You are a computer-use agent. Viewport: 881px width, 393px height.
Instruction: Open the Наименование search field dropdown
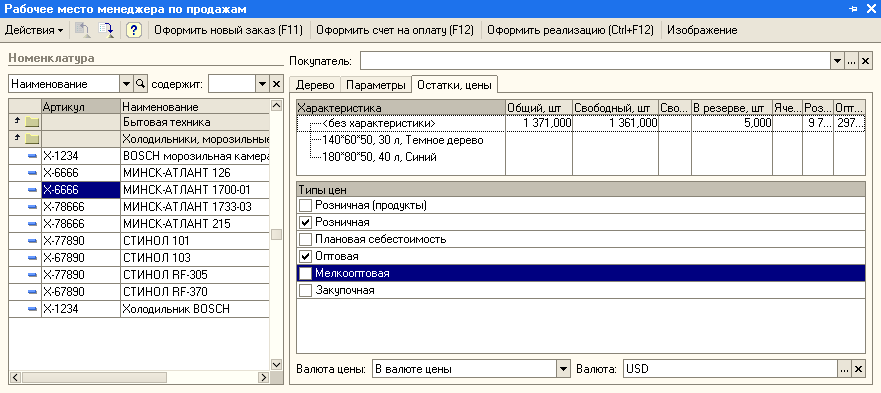pos(126,84)
